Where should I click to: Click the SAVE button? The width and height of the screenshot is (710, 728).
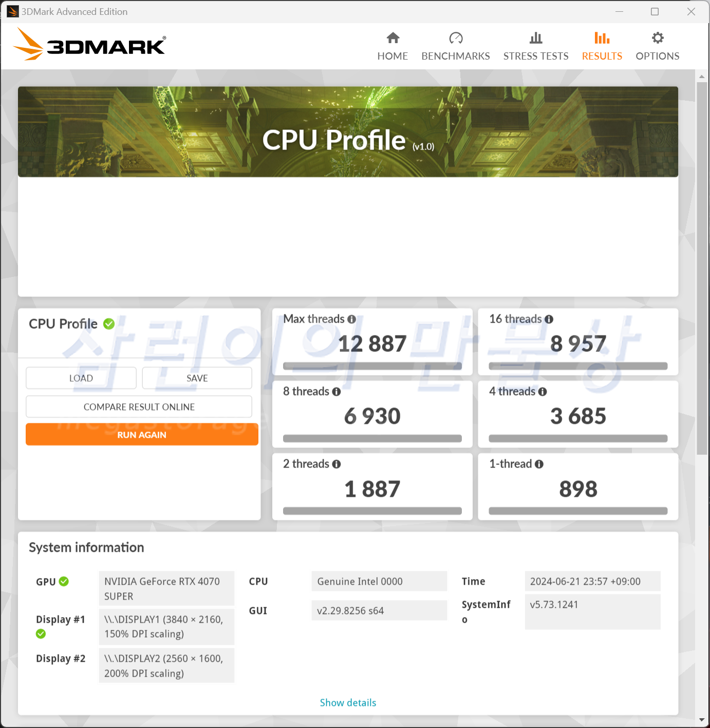197,378
